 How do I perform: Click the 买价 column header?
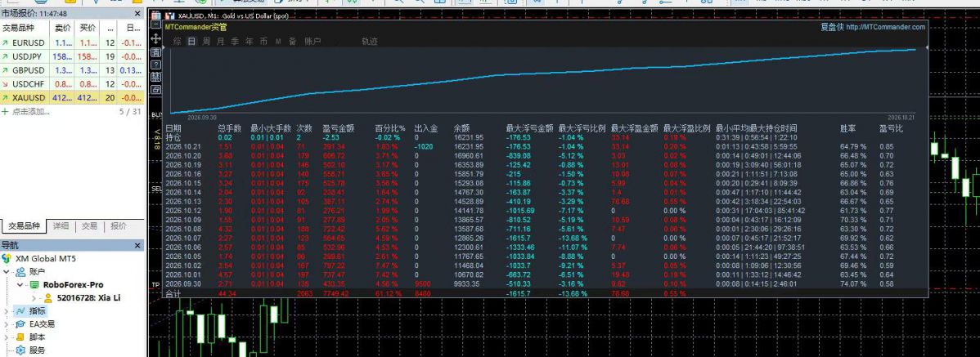tap(88, 28)
